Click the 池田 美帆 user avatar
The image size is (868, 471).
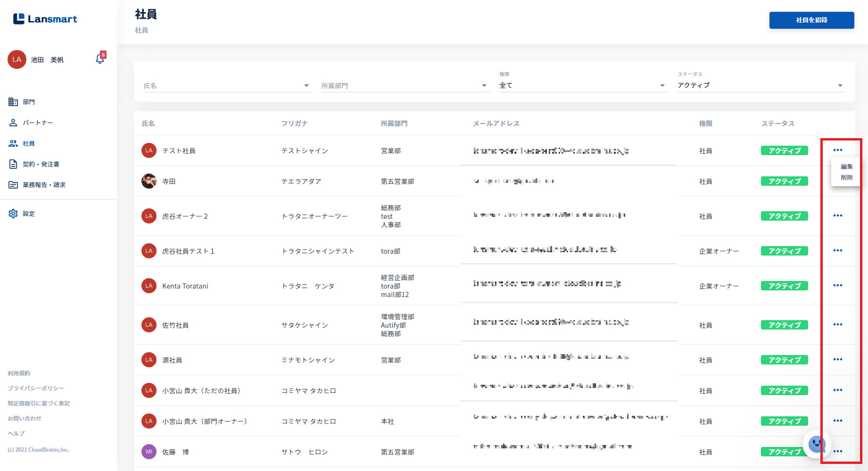(x=17, y=59)
